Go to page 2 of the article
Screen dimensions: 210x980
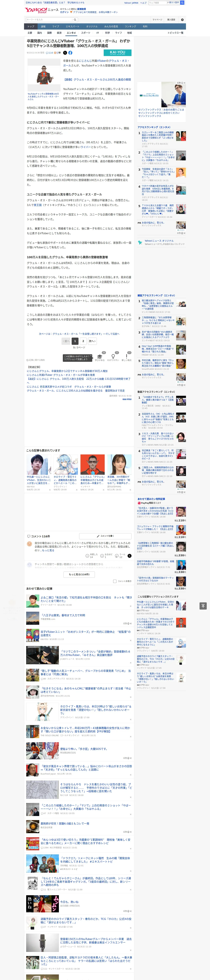click(x=83, y=341)
